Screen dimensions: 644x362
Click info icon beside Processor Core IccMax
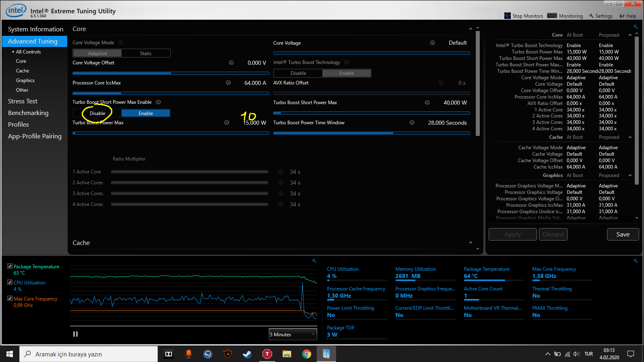pyautogui.click(x=228, y=83)
